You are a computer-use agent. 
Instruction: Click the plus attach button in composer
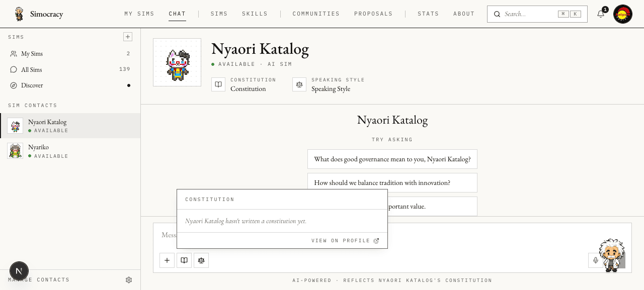point(167,260)
